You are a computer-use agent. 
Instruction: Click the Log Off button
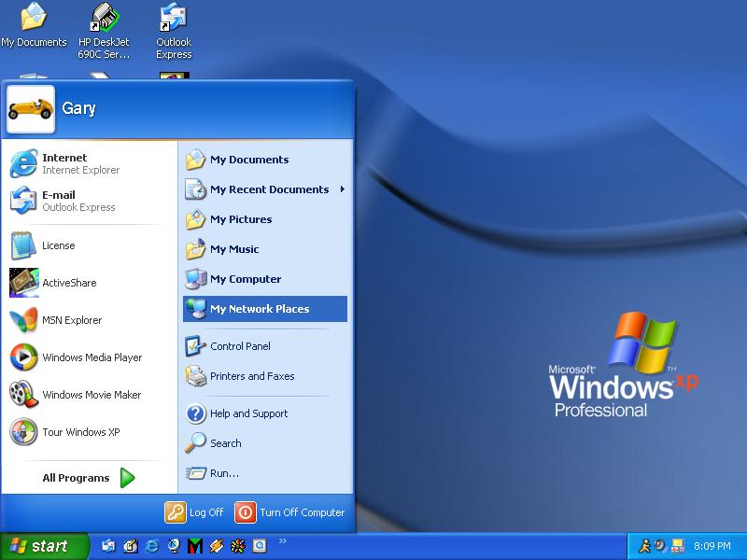(194, 512)
